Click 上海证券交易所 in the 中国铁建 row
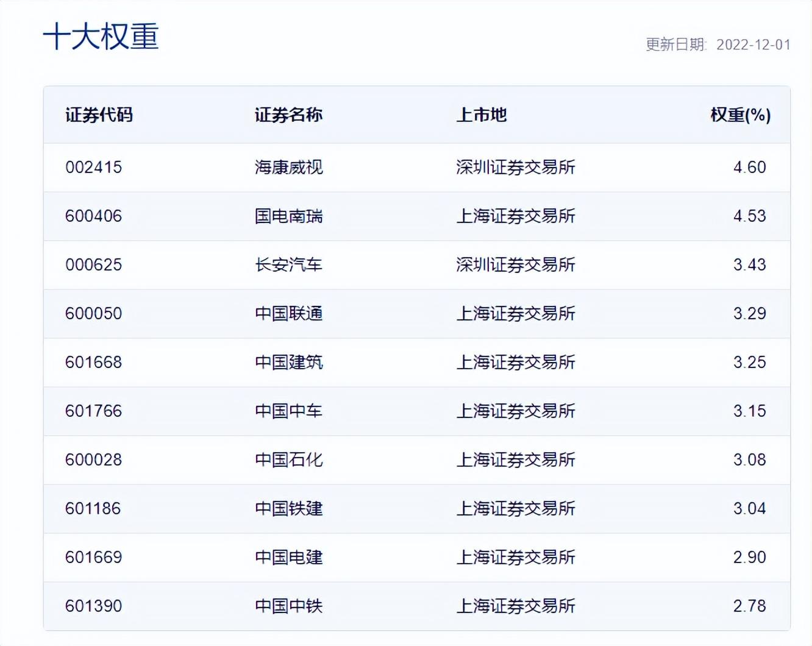812x646 pixels. tap(516, 508)
